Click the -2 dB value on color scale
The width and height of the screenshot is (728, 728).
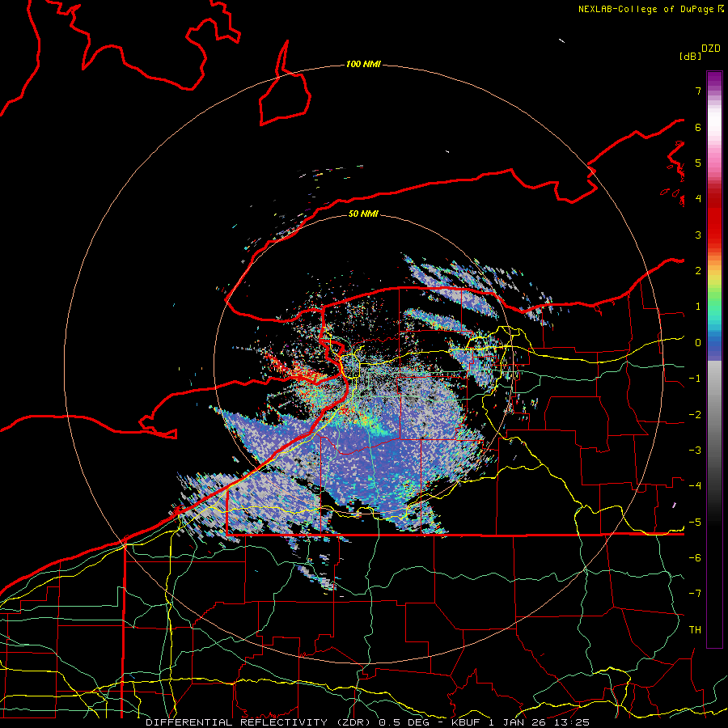pyautogui.click(x=695, y=415)
